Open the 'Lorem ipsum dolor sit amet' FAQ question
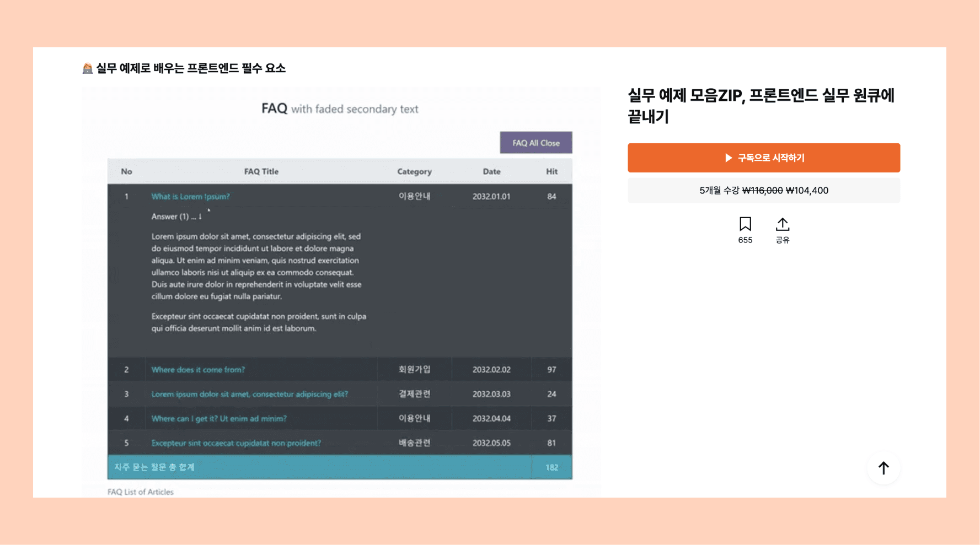The height and width of the screenshot is (545, 980). point(250,394)
